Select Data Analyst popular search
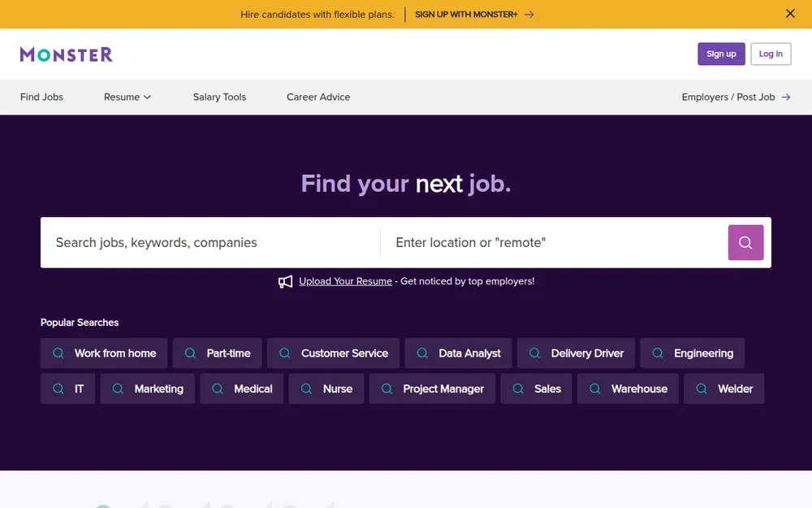 click(458, 353)
